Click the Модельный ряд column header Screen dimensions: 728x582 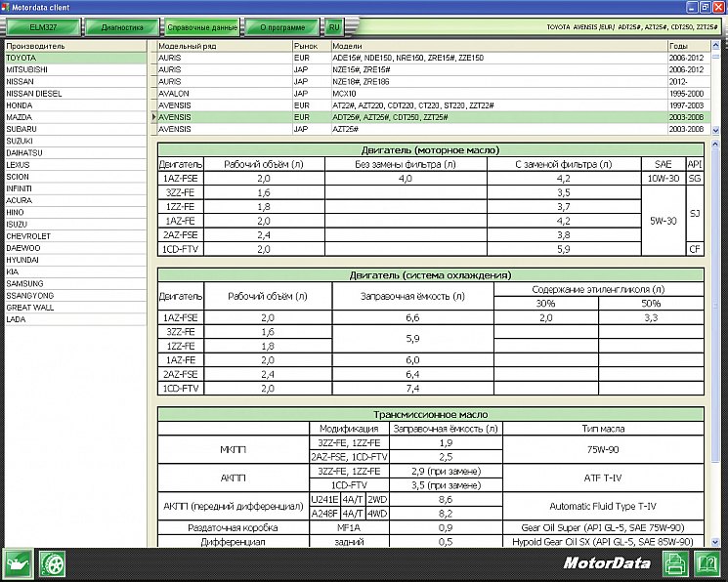pyautogui.click(x=224, y=46)
